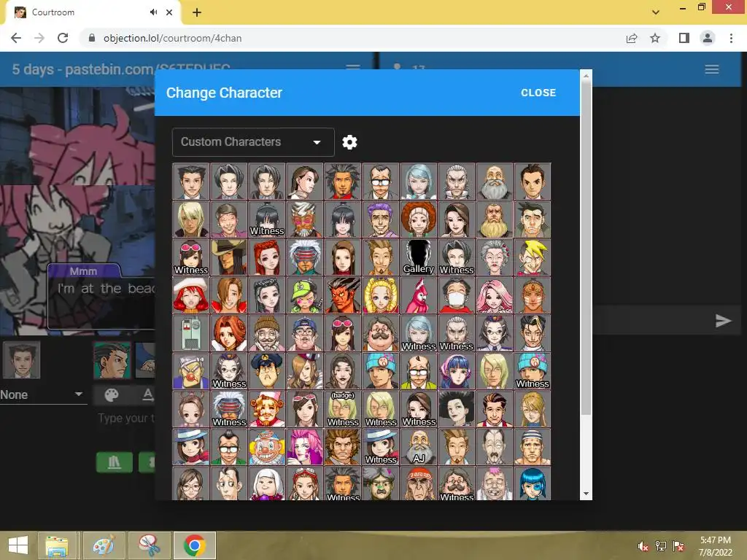
Task: Open Paint from taskbar
Action: 104,545
